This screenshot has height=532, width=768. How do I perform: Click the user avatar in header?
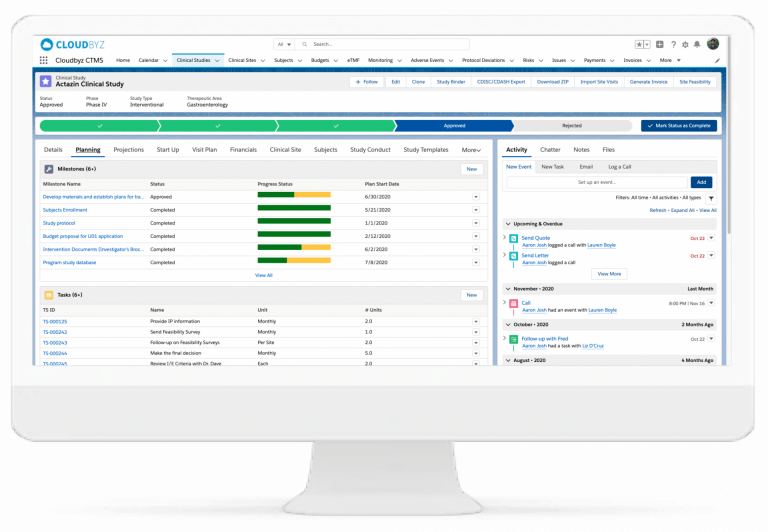click(712, 44)
